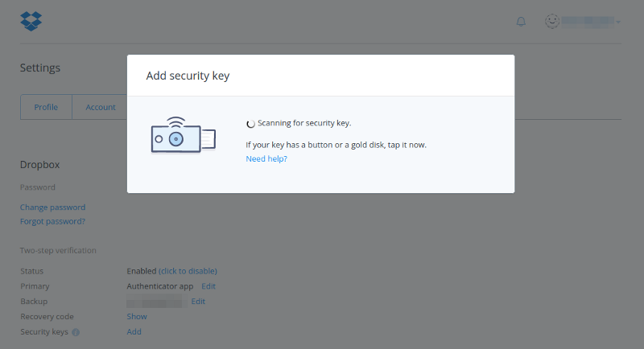Open the Need help? link
This screenshot has width=644, height=349.
click(x=266, y=159)
